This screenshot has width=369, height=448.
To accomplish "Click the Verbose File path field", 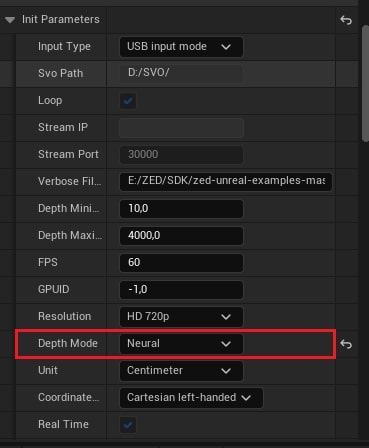I will click(226, 181).
